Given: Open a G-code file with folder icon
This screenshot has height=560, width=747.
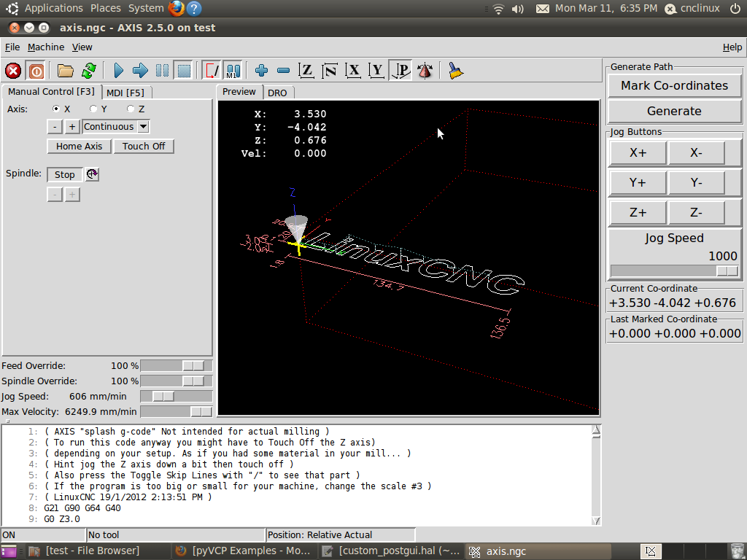Looking at the screenshot, I should (x=65, y=71).
